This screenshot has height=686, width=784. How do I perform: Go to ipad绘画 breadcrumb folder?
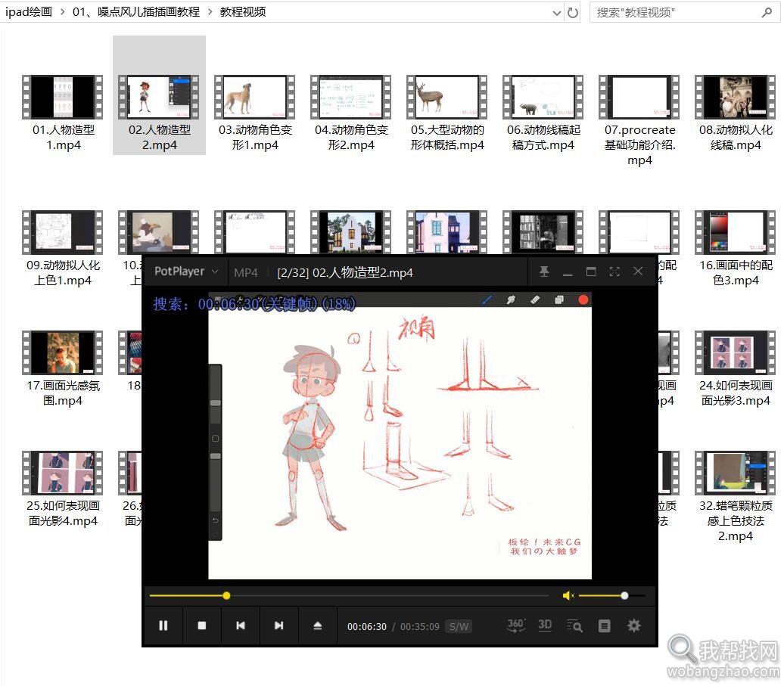coord(29,11)
